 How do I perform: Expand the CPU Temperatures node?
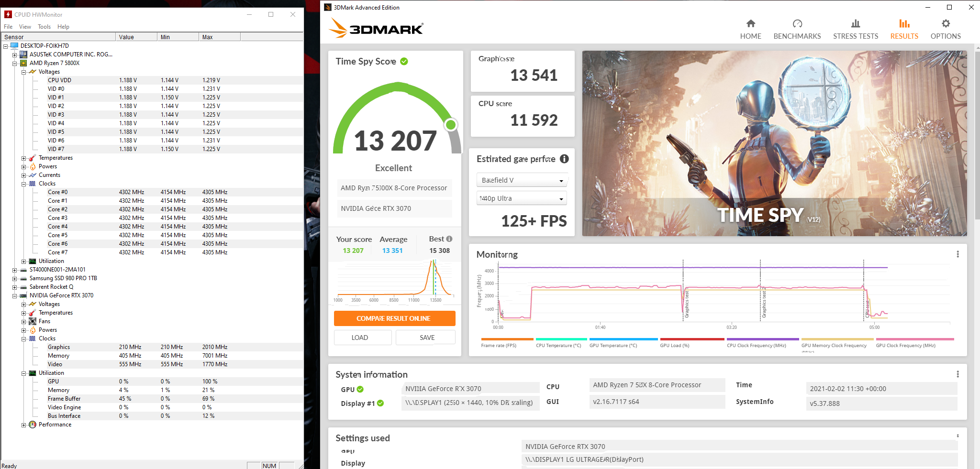point(23,158)
